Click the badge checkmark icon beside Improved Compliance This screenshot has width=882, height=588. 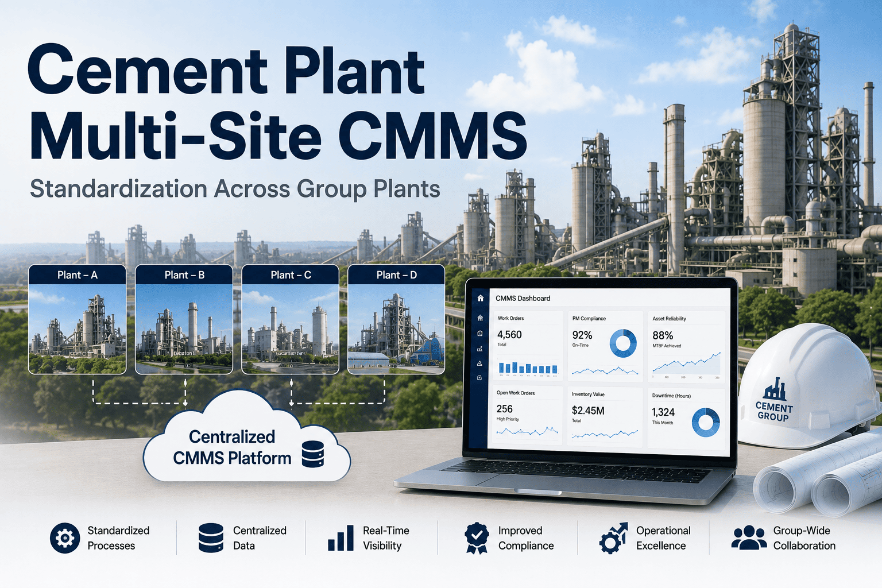pyautogui.click(x=476, y=538)
